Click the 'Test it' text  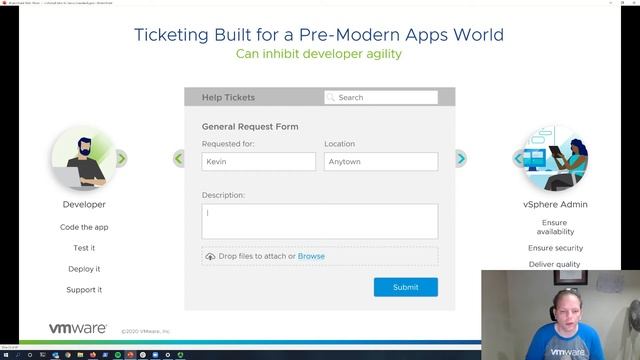click(84, 248)
